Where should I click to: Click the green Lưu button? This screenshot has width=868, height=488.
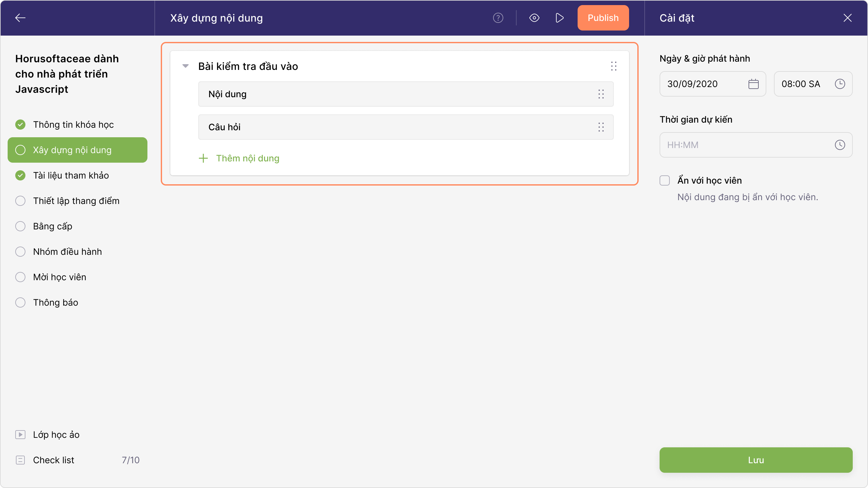coord(756,460)
